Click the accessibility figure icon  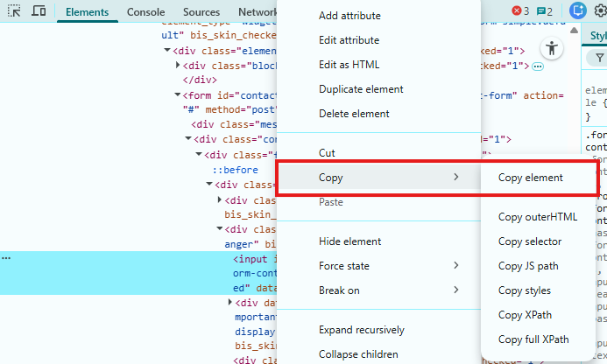552,48
